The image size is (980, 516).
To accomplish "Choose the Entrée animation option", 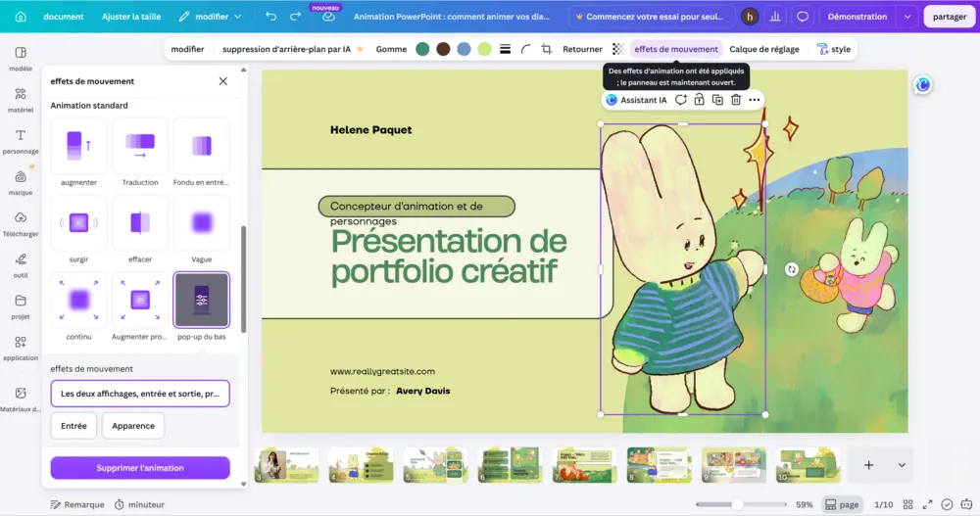I will [73, 426].
